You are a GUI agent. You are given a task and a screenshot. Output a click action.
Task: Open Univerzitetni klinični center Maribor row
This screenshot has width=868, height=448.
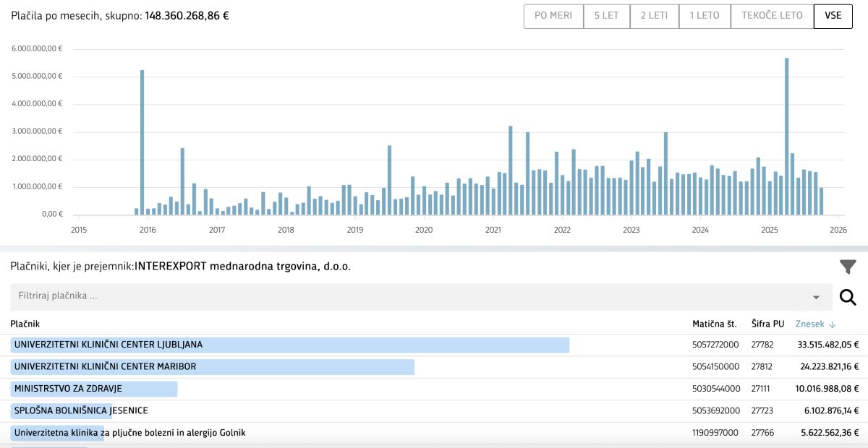pyautogui.click(x=105, y=366)
